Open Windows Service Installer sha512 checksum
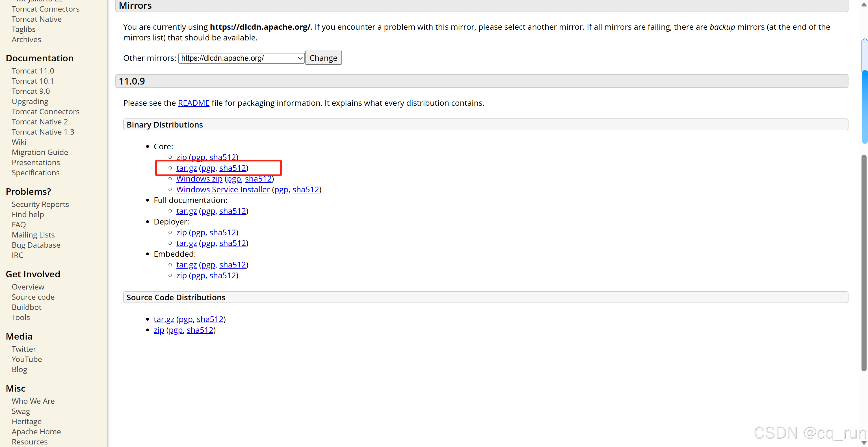Screen dimensions: 868x447 pyautogui.click(x=305, y=189)
